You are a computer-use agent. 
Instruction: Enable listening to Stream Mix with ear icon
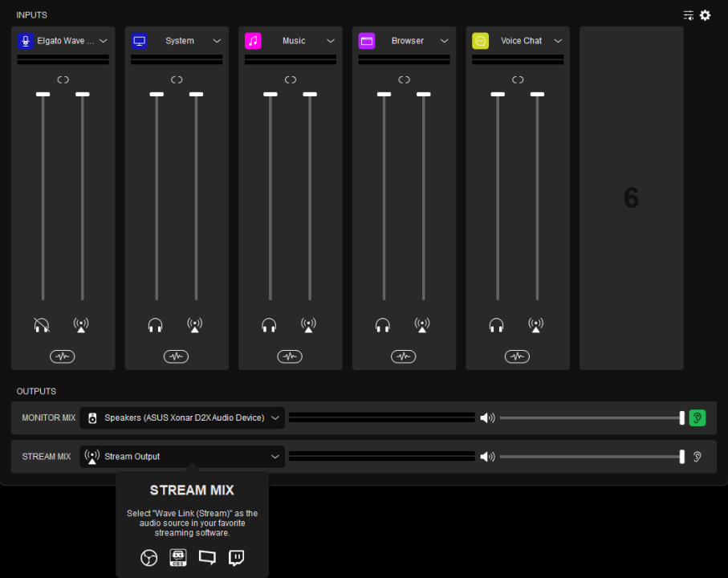pos(697,457)
